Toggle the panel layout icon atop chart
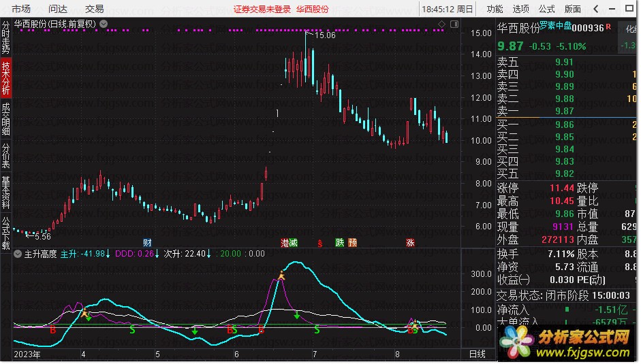Image resolution: width=641 pixels, height=364 pixels. click(454, 24)
